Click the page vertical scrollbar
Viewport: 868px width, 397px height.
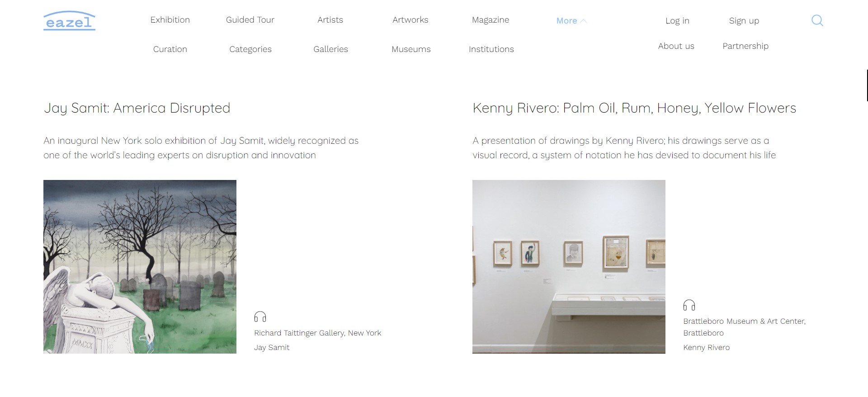pos(867,85)
